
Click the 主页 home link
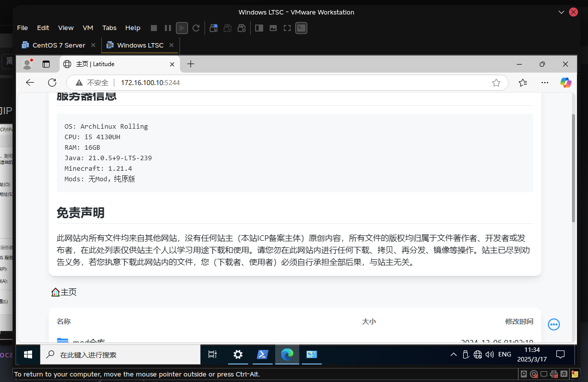[64, 292]
